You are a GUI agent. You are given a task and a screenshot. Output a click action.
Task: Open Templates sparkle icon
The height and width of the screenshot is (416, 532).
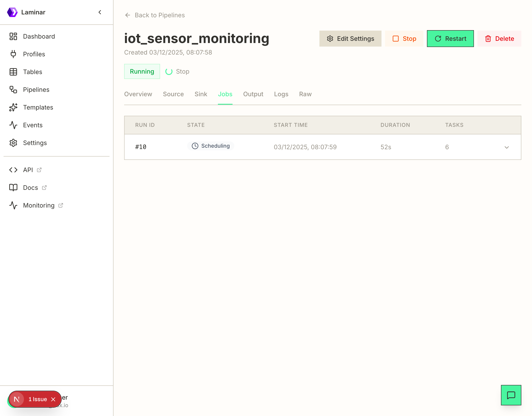[13, 107]
